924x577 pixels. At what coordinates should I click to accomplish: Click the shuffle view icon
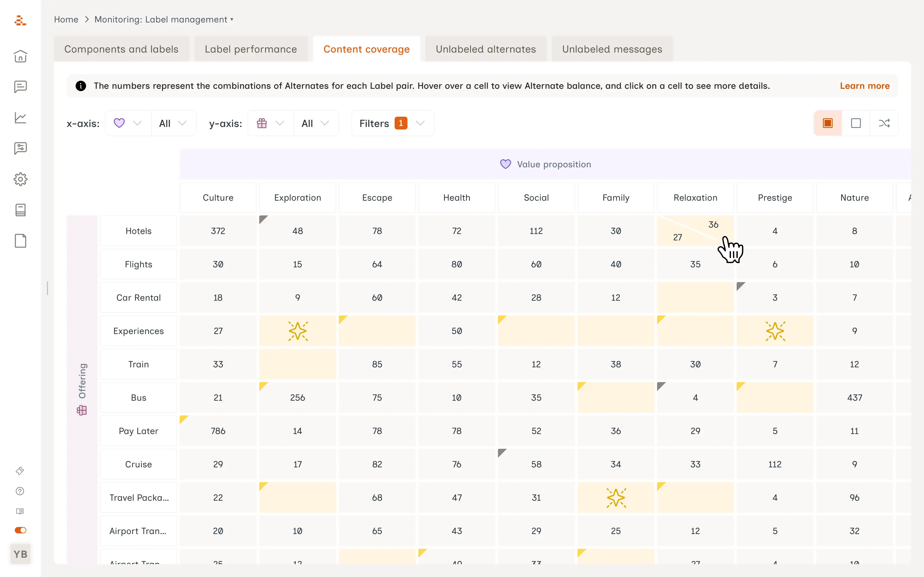coord(884,123)
